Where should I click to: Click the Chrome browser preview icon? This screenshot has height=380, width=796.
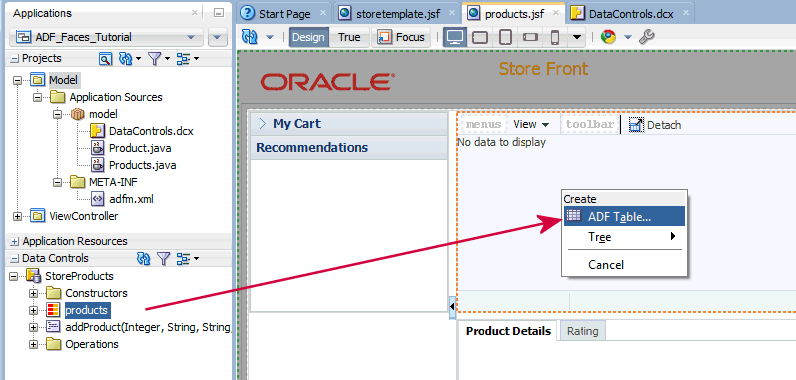[x=608, y=37]
